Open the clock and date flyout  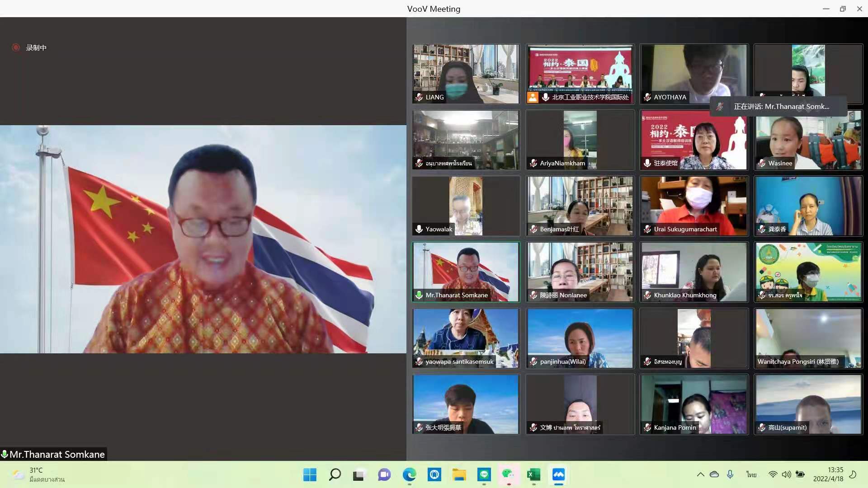828,474
